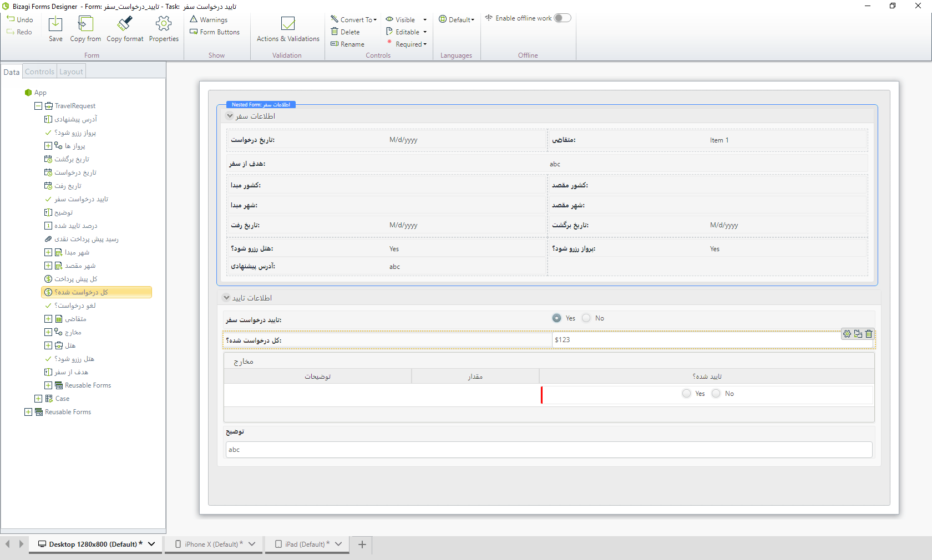Save the form with Save icon
The height and width of the screenshot is (560, 932).
point(55,24)
